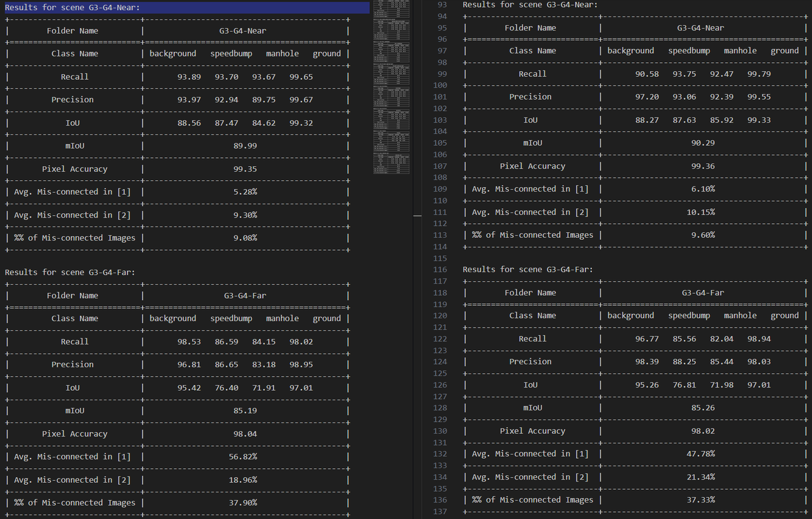Click the split divider handle between editors
The height and width of the screenshot is (519, 812).
417,216
